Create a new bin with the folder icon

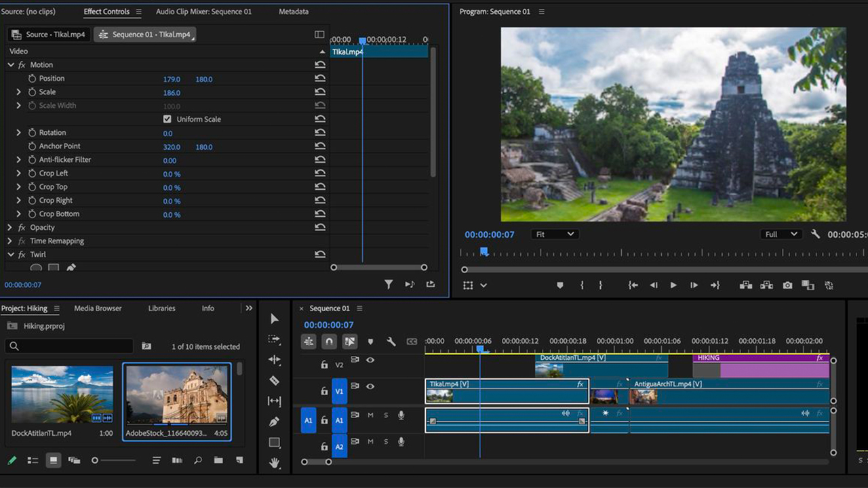tap(218, 460)
